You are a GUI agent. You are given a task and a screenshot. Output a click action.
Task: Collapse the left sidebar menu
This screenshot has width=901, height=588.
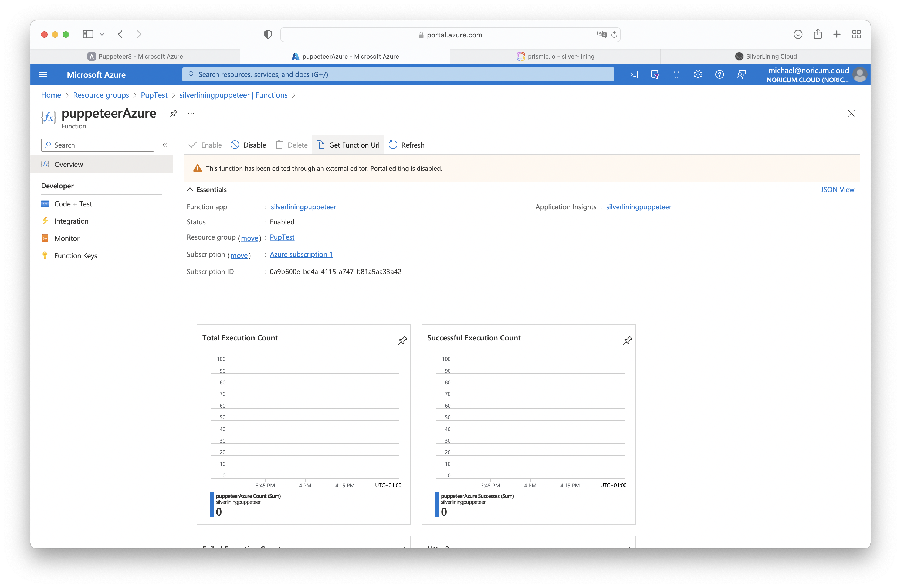click(165, 145)
